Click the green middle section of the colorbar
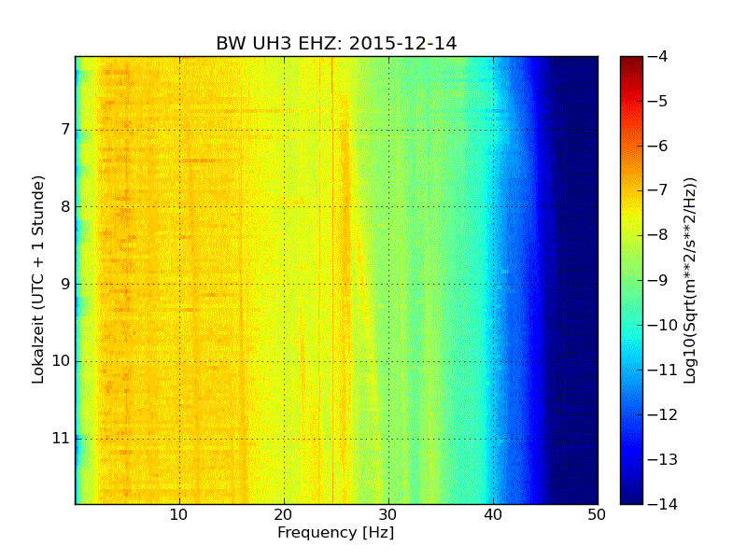The height and width of the screenshot is (560, 747). pos(631,280)
